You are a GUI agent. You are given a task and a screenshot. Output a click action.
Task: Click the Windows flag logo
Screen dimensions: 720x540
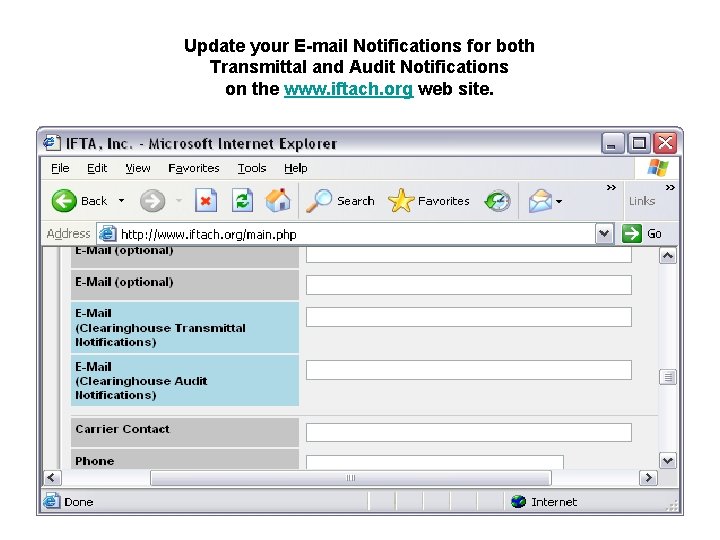(658, 168)
